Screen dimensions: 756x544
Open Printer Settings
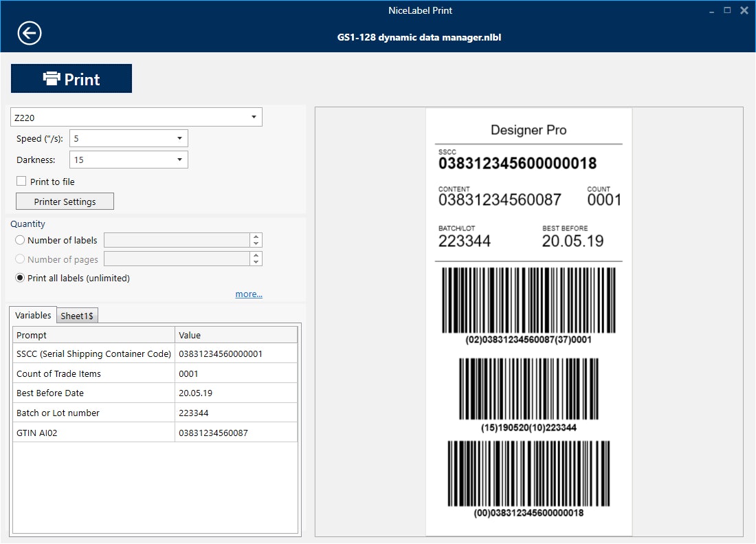click(64, 201)
